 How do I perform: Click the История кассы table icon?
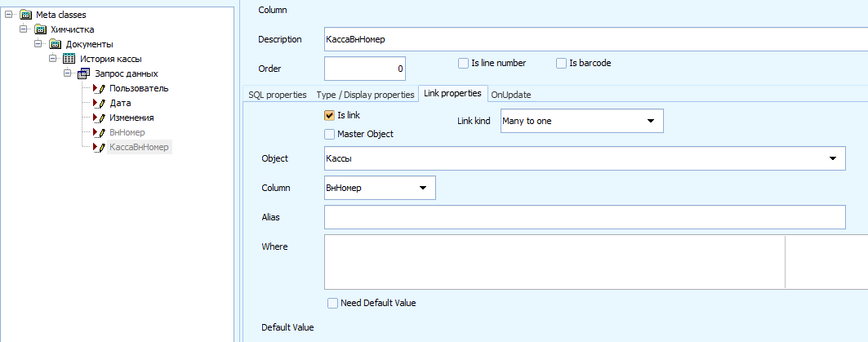pyautogui.click(x=69, y=60)
